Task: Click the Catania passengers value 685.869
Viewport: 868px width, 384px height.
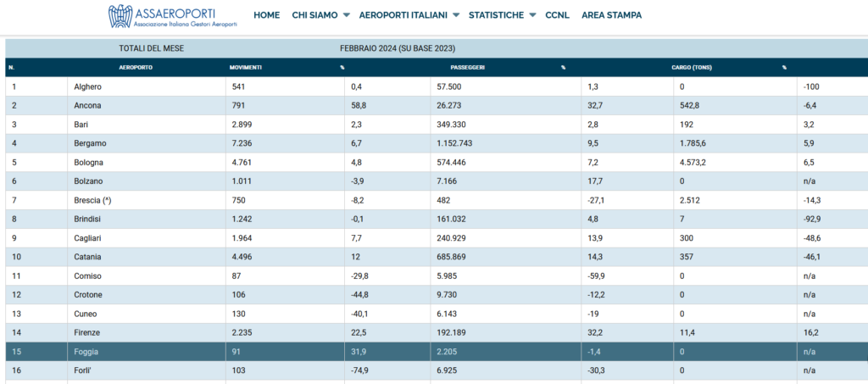Action: click(457, 257)
